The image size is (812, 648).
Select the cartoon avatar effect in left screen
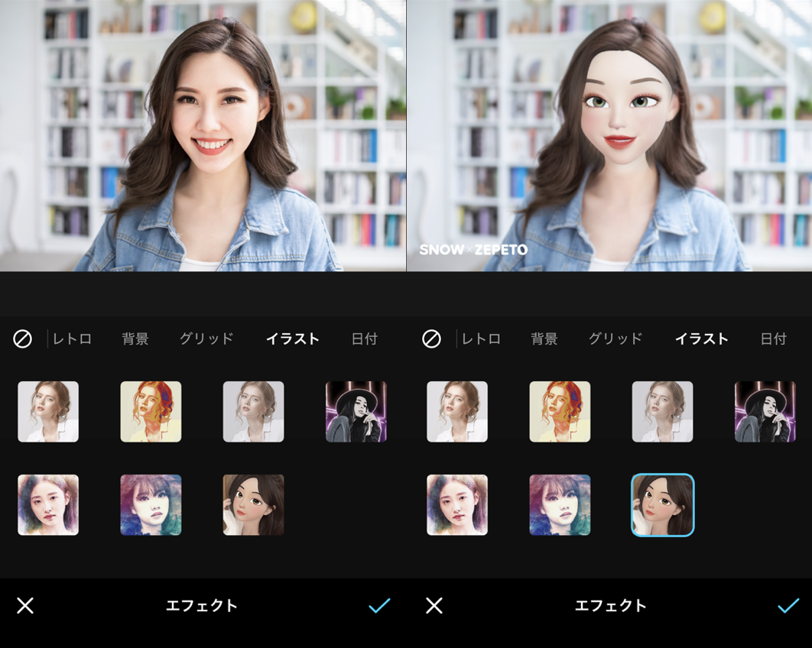[253, 505]
